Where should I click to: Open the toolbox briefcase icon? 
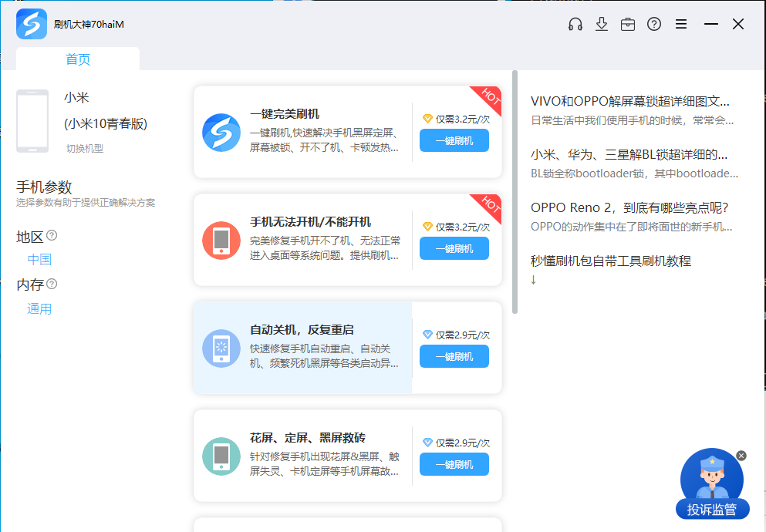[x=628, y=24]
